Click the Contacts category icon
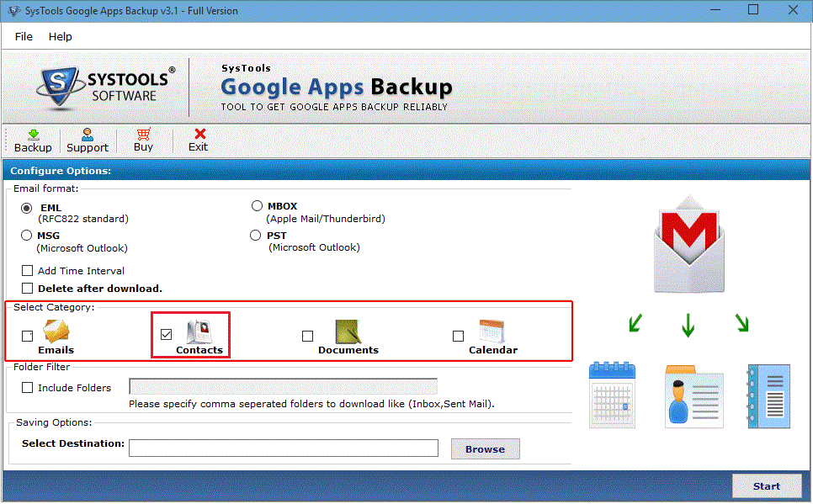813x504 pixels. [199, 329]
